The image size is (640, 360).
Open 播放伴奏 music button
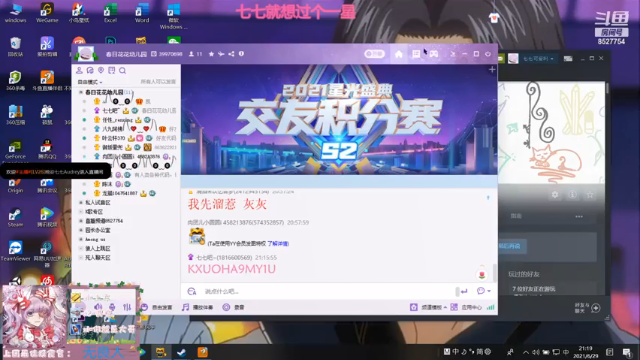198,307
